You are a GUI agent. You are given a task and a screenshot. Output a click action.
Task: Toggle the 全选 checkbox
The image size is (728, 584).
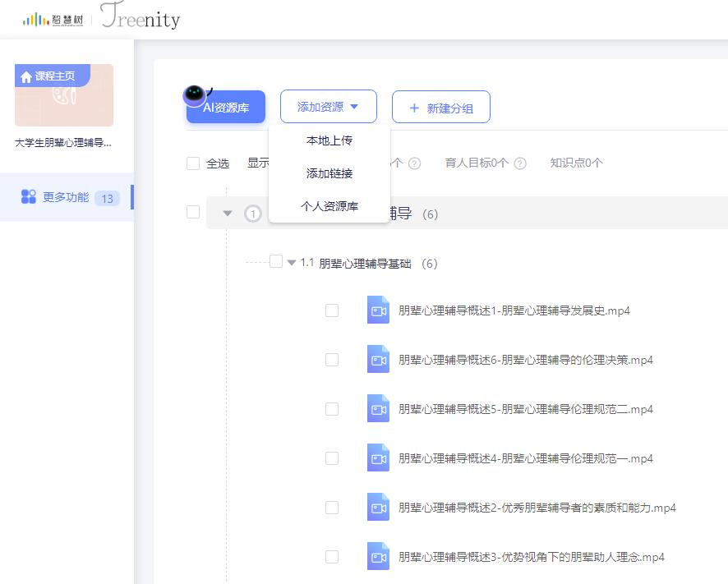coord(193,163)
